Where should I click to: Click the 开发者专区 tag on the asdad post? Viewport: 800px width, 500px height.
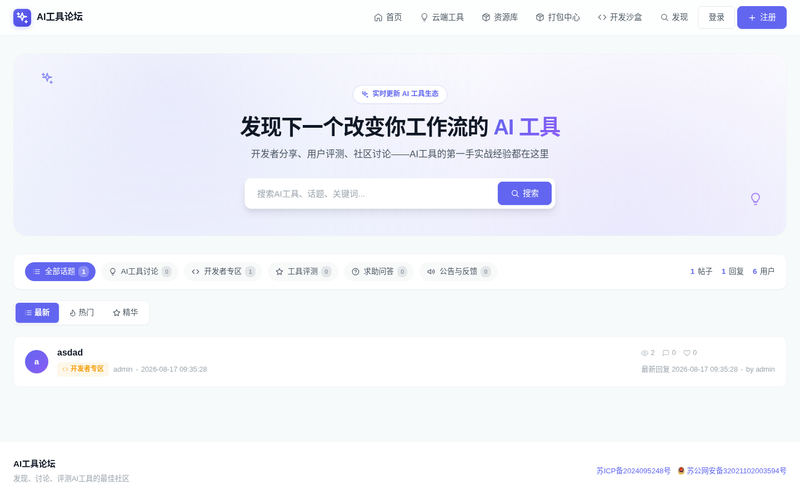click(x=83, y=369)
